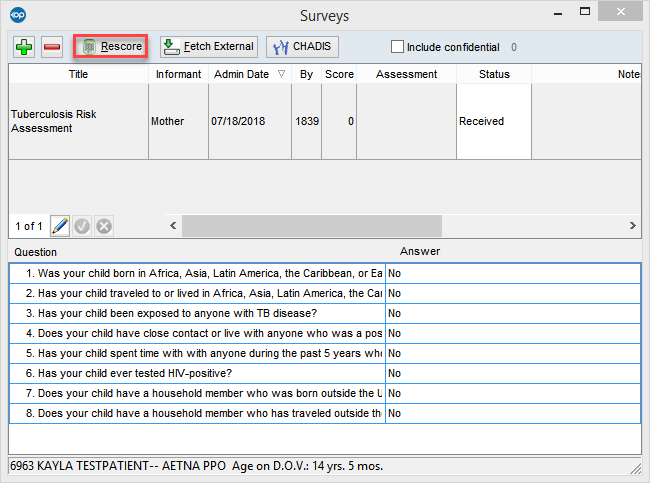This screenshot has width=650, height=483.
Task: Click the Status cell showing Received
Action: coord(493,121)
